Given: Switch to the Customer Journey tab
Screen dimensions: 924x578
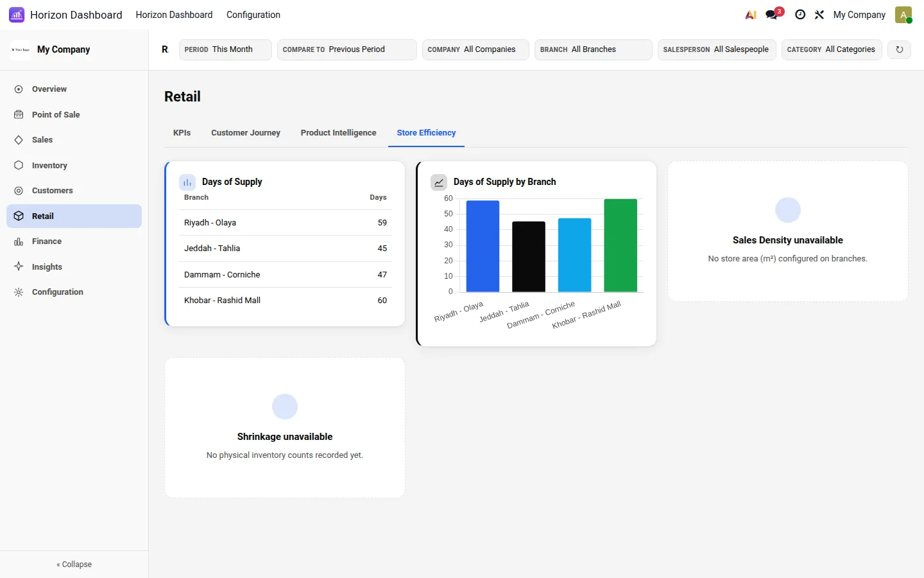Looking at the screenshot, I should pos(246,133).
